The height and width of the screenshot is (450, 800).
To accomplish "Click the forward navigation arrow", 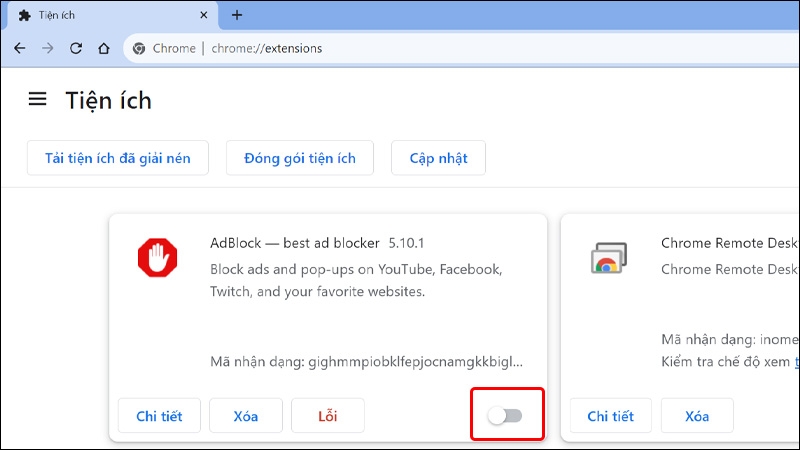I will [x=47, y=48].
